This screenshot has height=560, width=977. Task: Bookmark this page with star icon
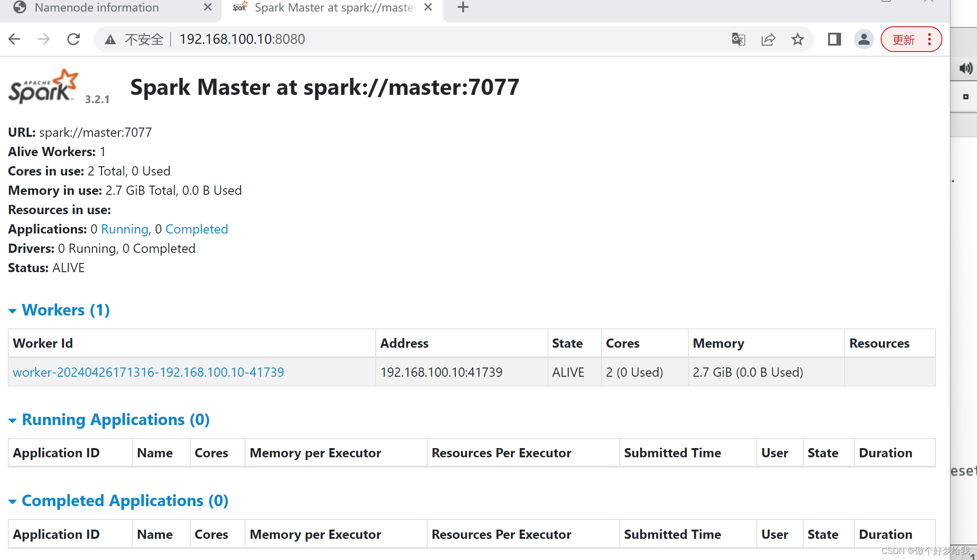click(798, 39)
